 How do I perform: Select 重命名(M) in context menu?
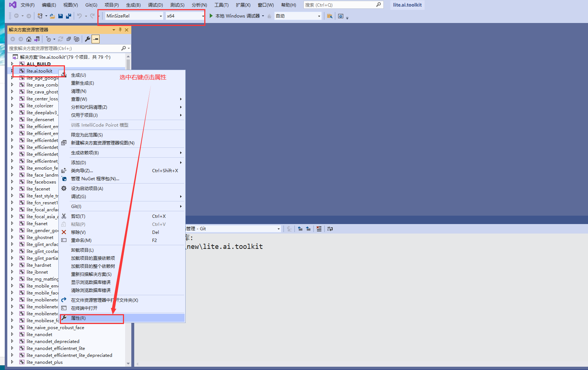pos(122,240)
